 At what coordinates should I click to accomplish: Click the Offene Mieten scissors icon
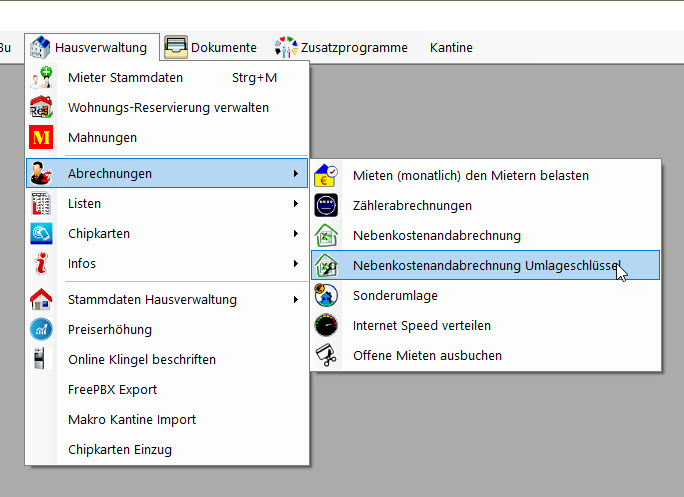click(326, 355)
